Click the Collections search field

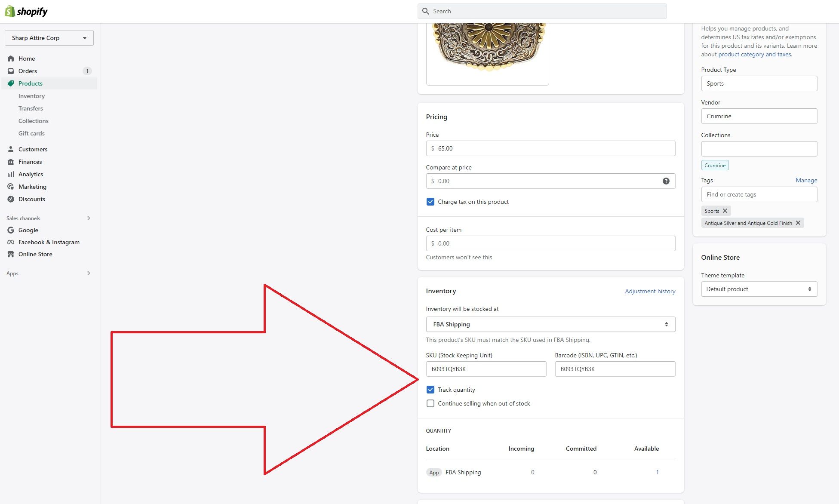tap(759, 149)
